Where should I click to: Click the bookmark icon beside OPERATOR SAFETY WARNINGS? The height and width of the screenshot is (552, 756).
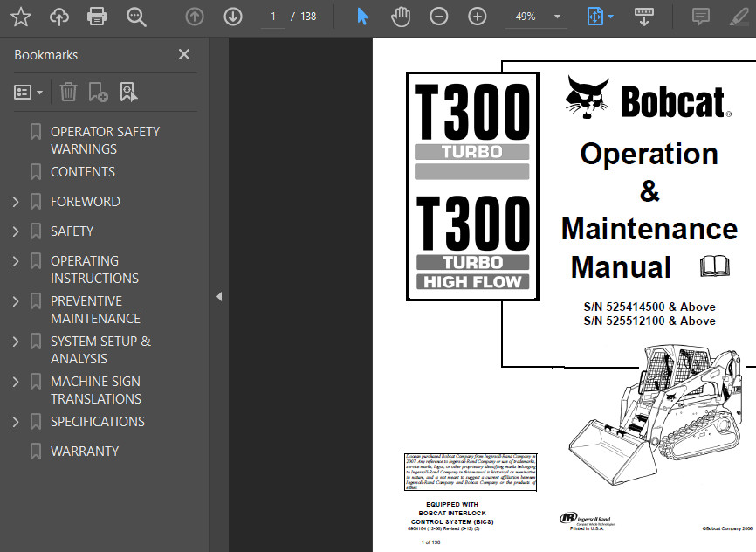[x=36, y=132]
